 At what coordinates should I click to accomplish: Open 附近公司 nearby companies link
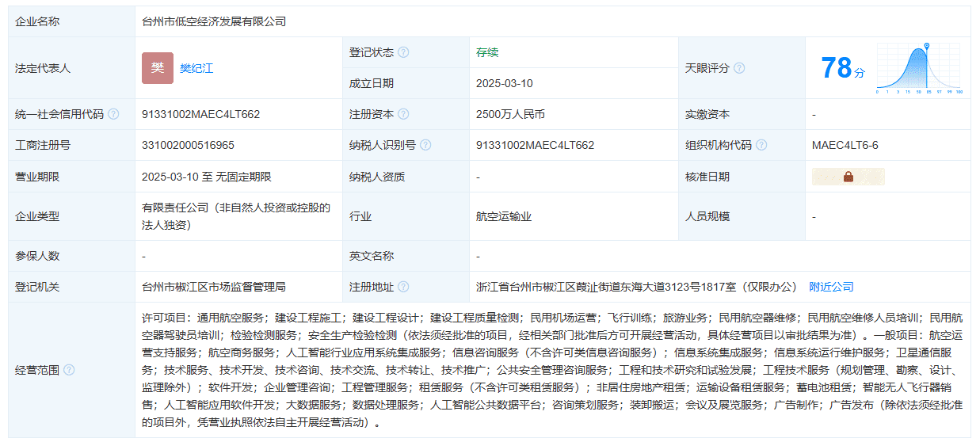[x=831, y=287]
